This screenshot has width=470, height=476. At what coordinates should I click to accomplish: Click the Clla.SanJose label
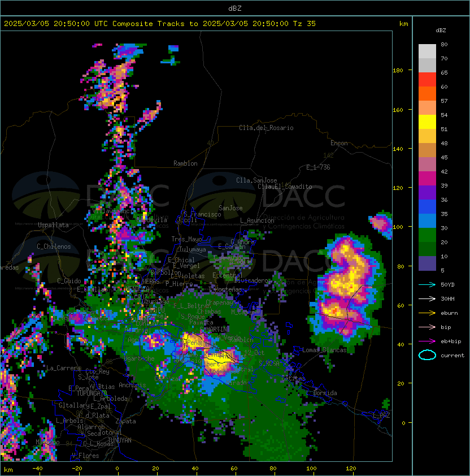[256, 180]
